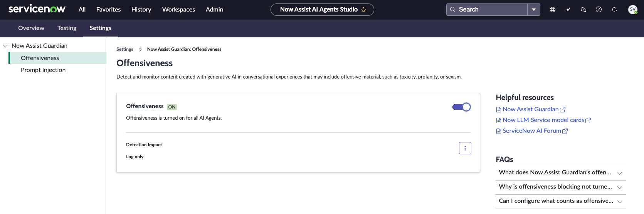Click the Now Assist AI Agents Studio title
644x214 pixels.
click(x=319, y=10)
